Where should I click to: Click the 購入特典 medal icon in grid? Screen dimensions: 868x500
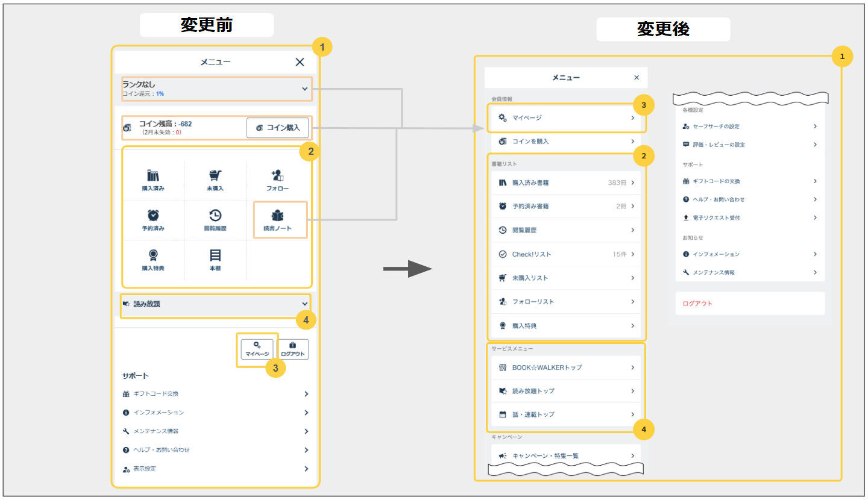(153, 255)
